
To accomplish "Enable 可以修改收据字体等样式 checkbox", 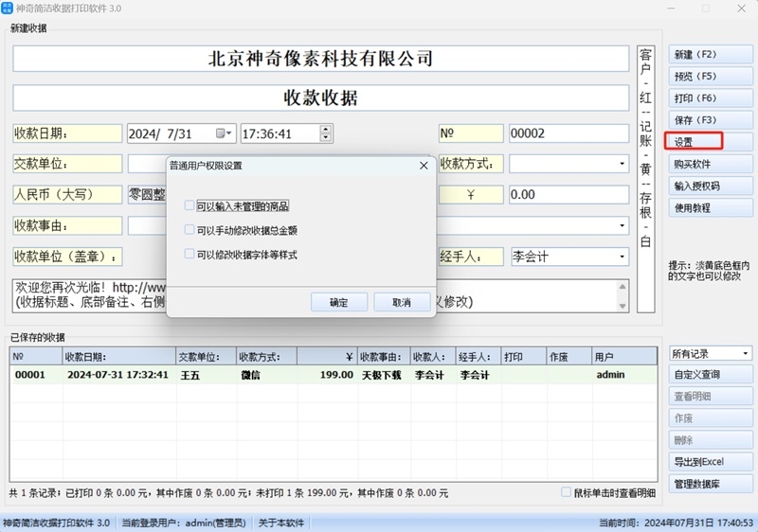I will coord(189,254).
